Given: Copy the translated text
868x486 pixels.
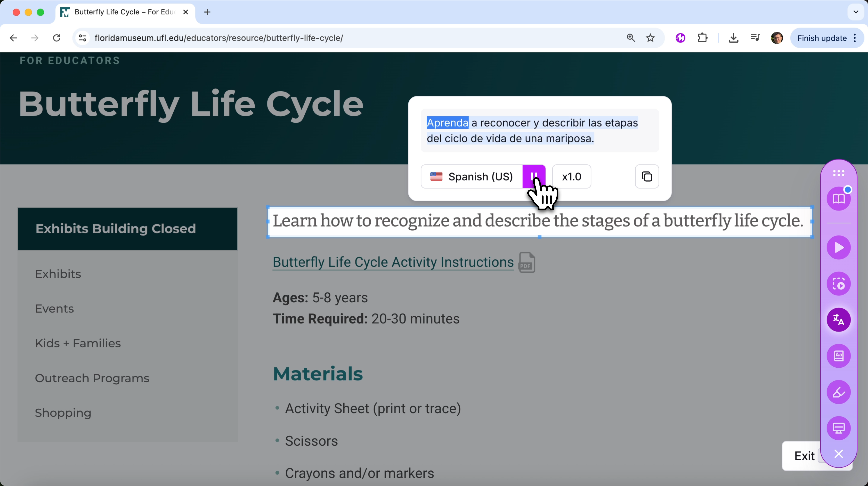Looking at the screenshot, I should (647, 176).
